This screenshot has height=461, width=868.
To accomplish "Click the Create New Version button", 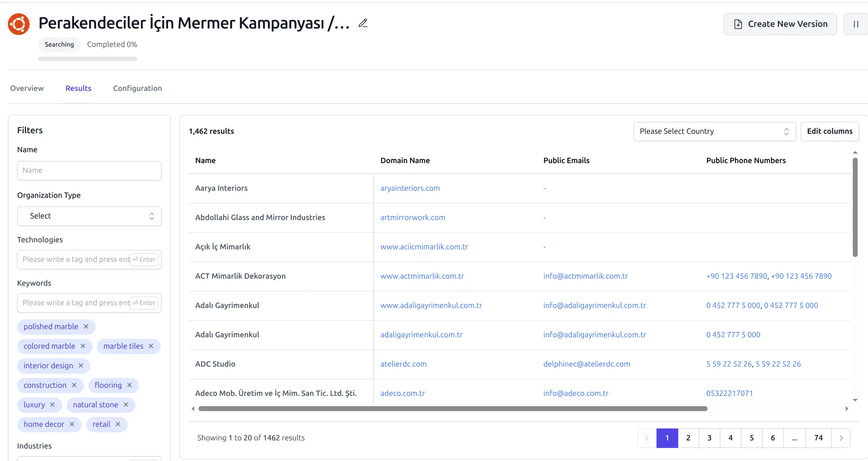I will (780, 24).
